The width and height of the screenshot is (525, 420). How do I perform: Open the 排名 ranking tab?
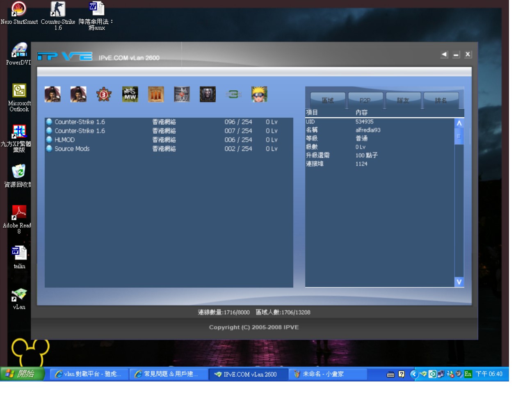[441, 100]
